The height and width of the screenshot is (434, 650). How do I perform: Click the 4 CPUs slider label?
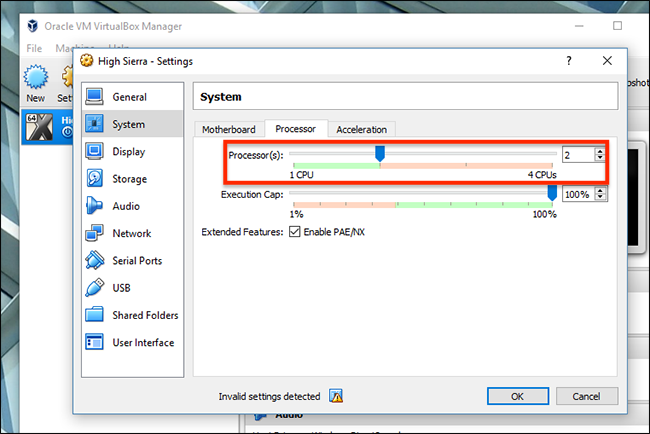click(x=542, y=175)
